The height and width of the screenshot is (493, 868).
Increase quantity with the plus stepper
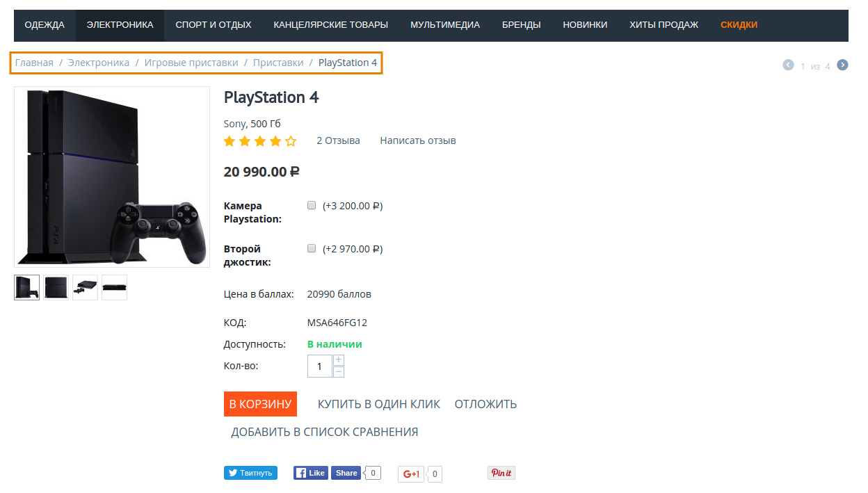pos(339,360)
